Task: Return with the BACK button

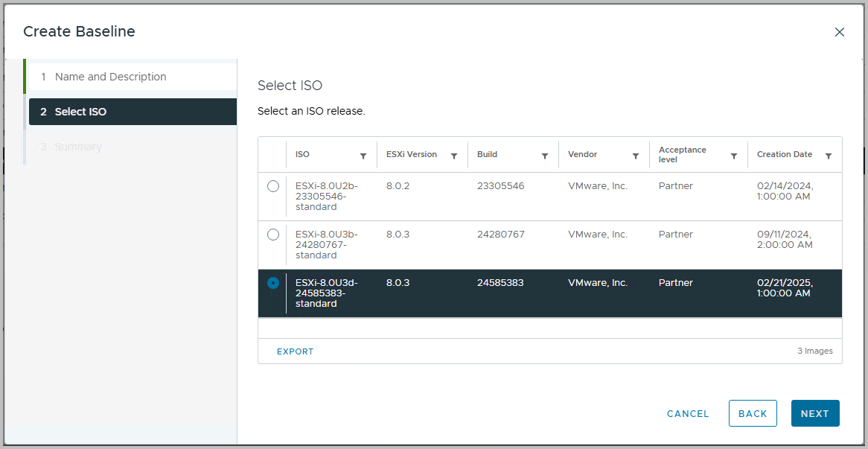Action: pyautogui.click(x=753, y=413)
